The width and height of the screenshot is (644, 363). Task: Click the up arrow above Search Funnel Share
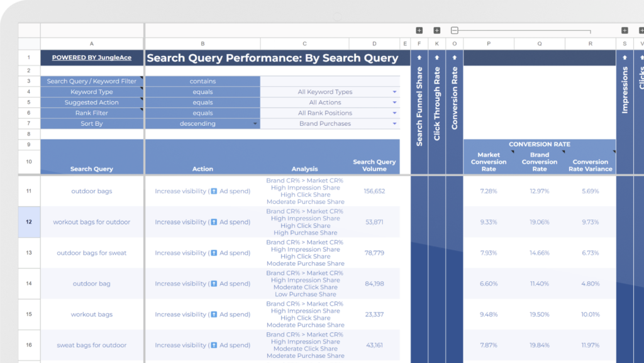(419, 58)
